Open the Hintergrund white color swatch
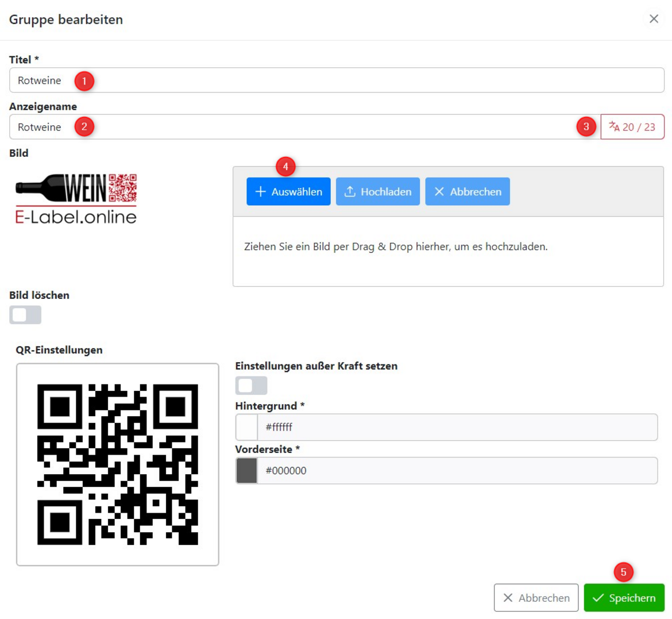Screen dimensions: 672x619 (247, 427)
